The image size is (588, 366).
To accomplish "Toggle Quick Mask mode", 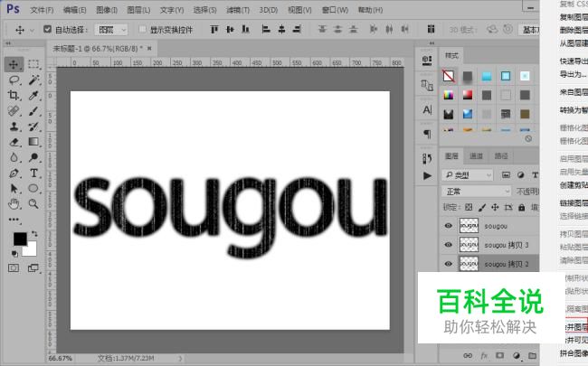I will (14, 268).
